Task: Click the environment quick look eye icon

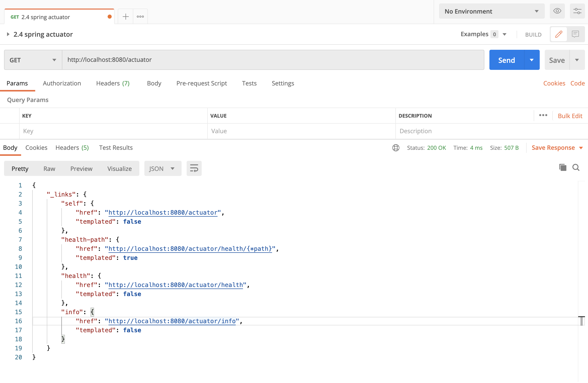Action: [557, 11]
